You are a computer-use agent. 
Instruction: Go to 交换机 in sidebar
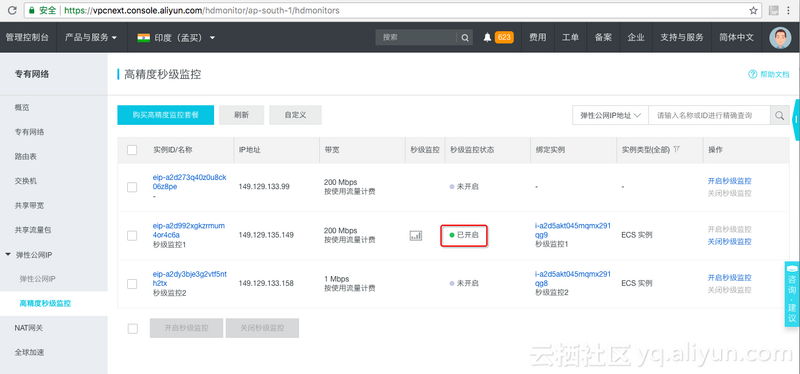coord(26,181)
